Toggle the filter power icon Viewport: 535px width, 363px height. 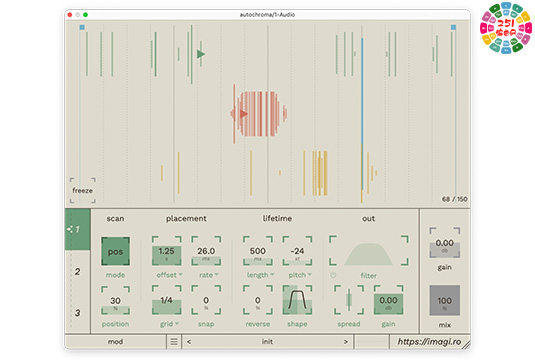[333, 275]
